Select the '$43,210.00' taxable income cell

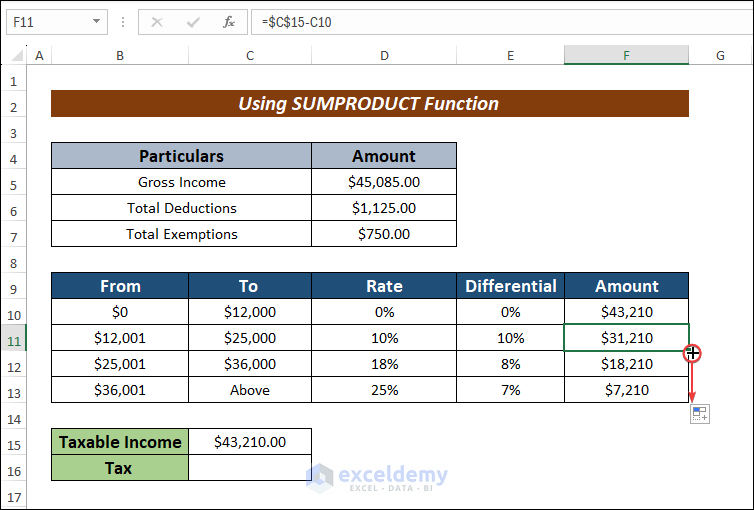pos(250,442)
